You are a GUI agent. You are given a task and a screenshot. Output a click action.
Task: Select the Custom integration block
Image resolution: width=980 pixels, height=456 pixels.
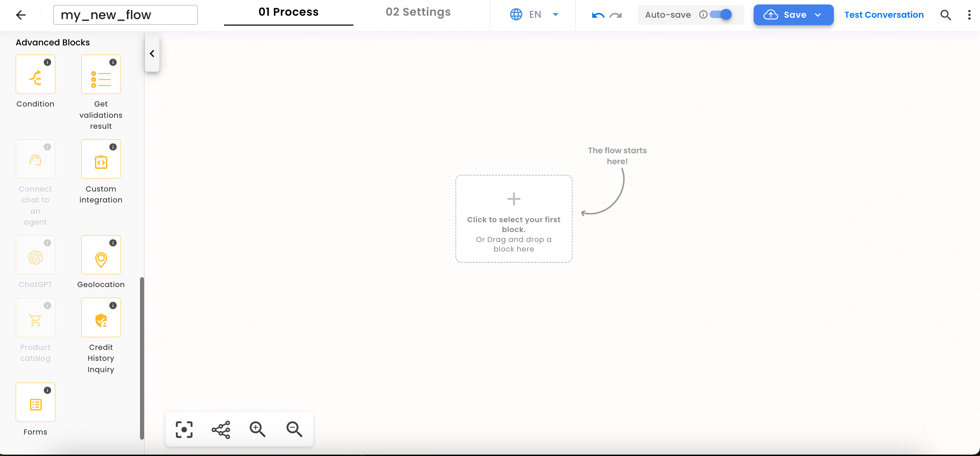coord(100,159)
